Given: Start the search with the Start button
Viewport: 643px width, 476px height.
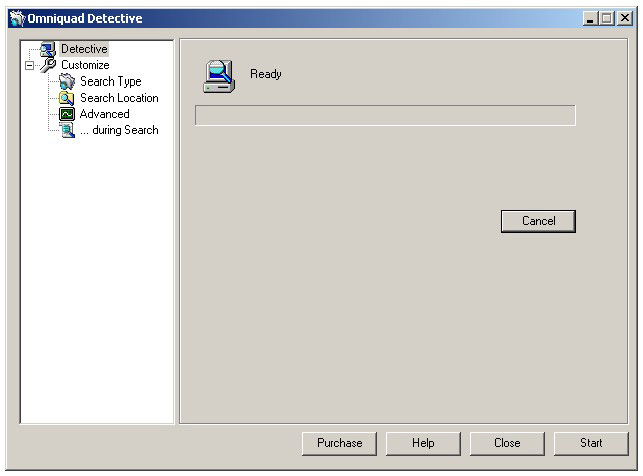Looking at the screenshot, I should (591, 443).
